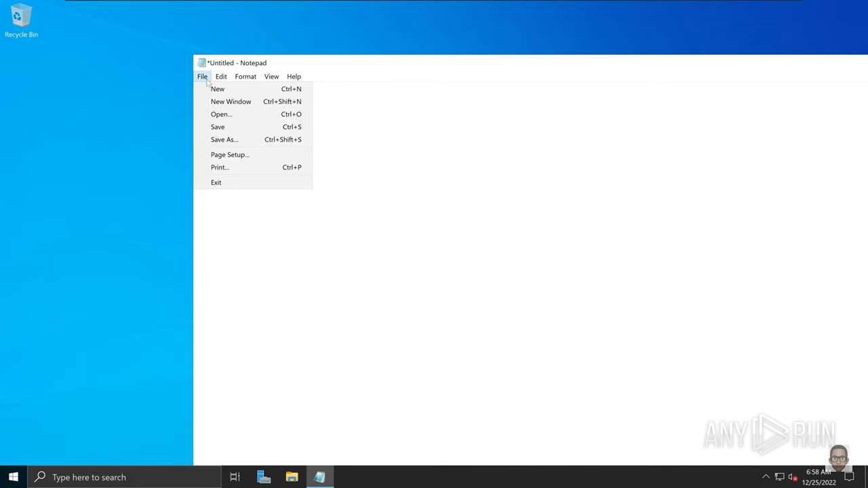Close the File menu via File item
This screenshot has width=868, height=488.
(x=202, y=77)
